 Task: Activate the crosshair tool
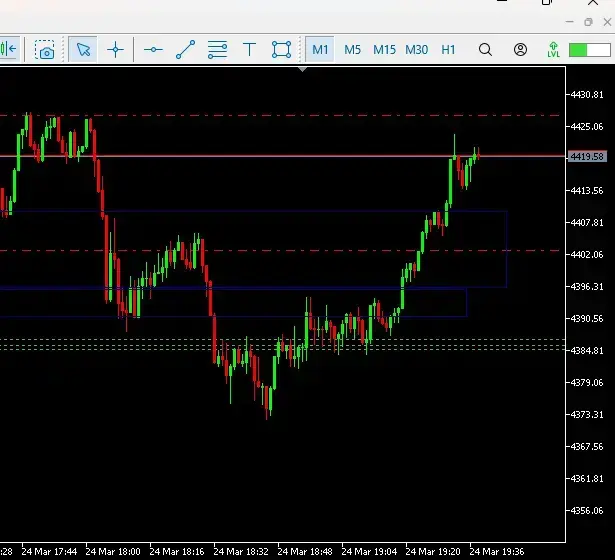point(115,50)
